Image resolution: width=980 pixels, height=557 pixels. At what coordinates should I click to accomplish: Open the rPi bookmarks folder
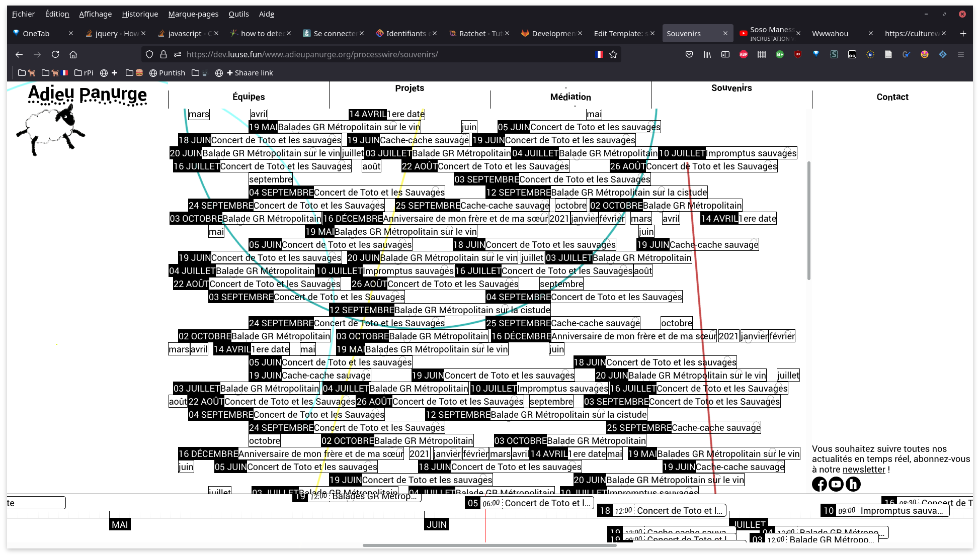pyautogui.click(x=84, y=73)
